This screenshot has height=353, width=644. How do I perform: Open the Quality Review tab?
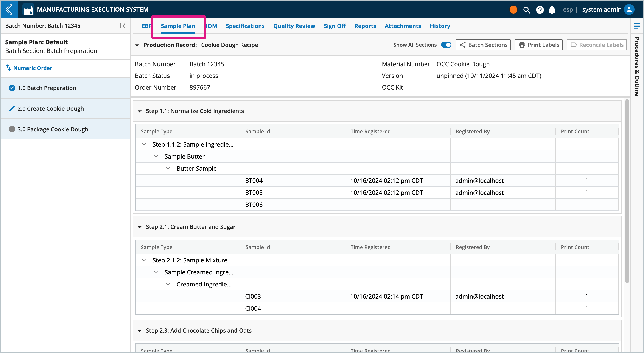click(x=294, y=26)
